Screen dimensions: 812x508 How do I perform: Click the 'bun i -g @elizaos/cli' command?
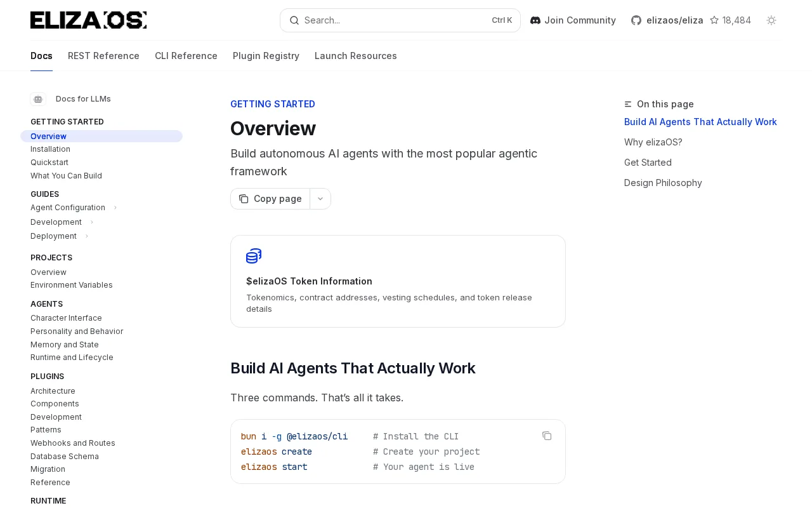click(294, 436)
